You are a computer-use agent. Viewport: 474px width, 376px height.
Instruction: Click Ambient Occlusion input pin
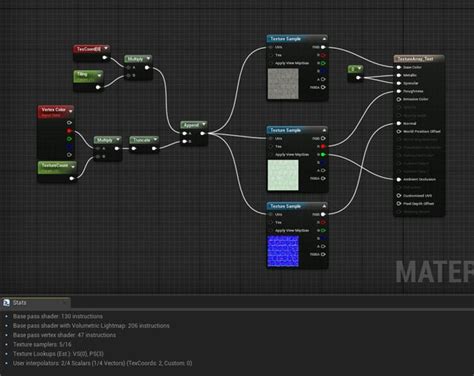pos(399,179)
